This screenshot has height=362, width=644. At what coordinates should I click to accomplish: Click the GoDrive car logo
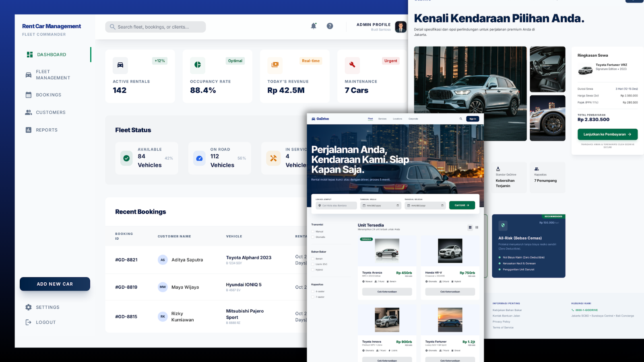[314, 119]
